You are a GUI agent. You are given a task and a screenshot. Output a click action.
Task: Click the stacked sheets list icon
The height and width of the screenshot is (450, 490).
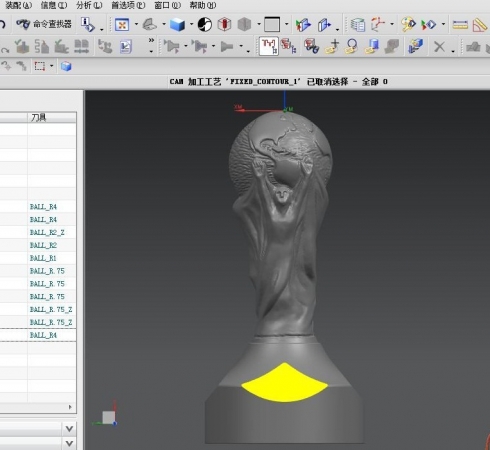pos(358,25)
